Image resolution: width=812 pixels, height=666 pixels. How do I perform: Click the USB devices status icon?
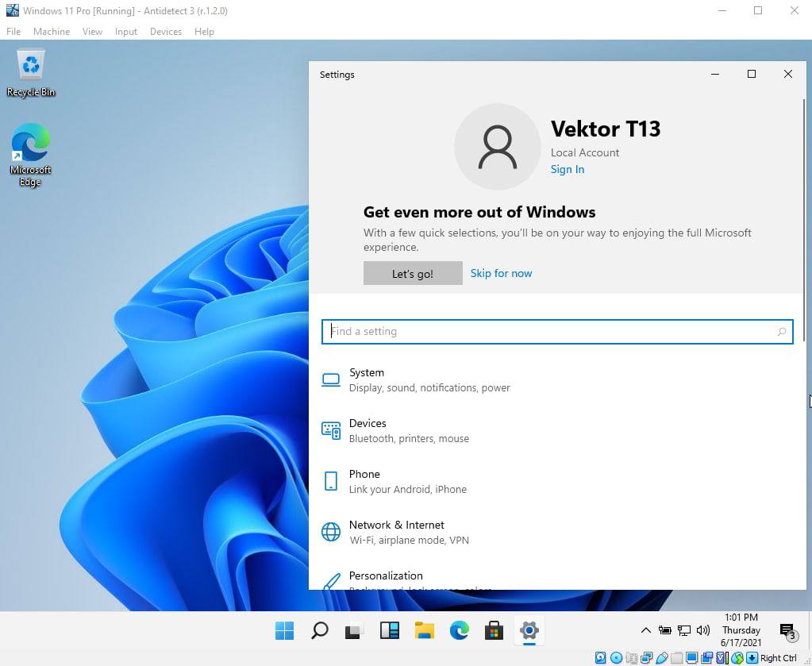662,658
